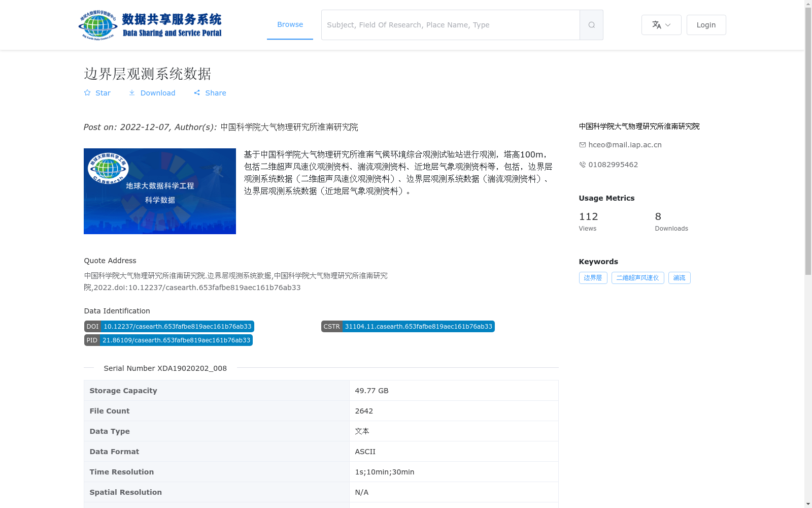Click the Quote Address citation text
Screen dimensions: 812x508
click(236, 281)
